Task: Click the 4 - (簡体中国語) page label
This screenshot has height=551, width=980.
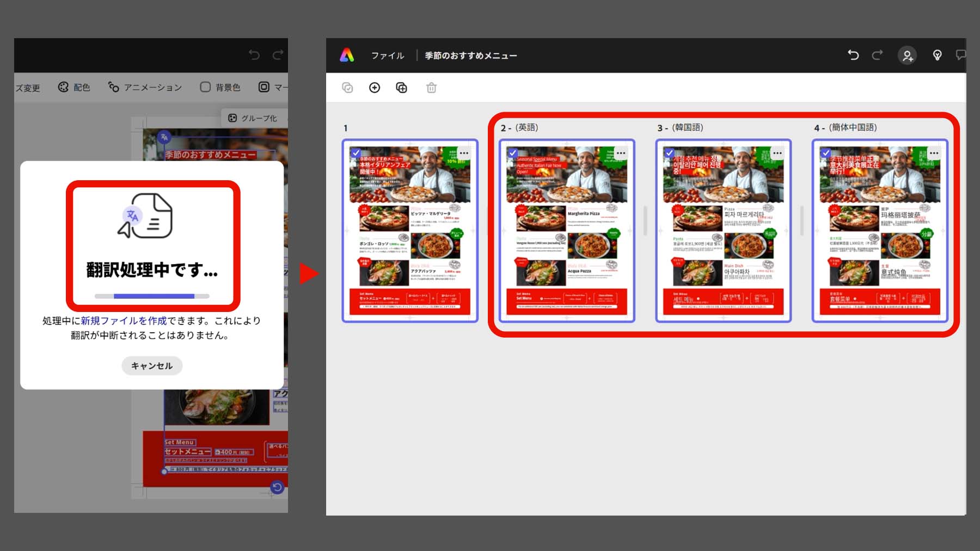Action: pos(846,127)
